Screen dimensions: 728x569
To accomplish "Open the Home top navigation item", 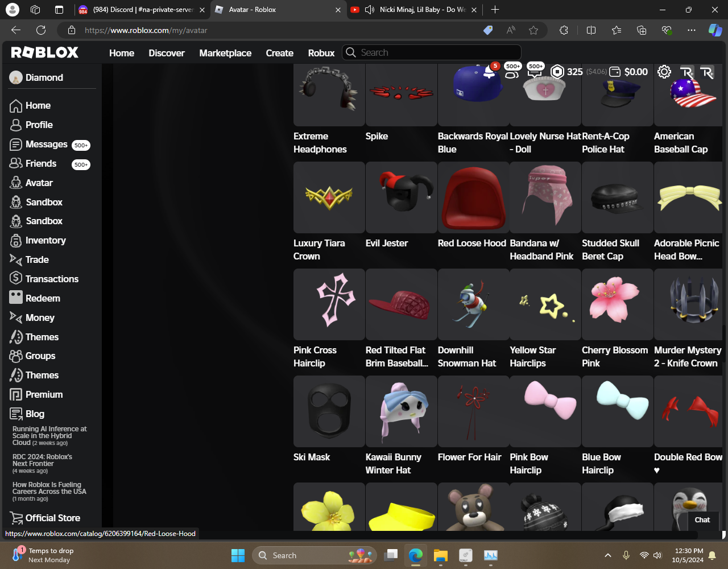I will click(x=122, y=53).
